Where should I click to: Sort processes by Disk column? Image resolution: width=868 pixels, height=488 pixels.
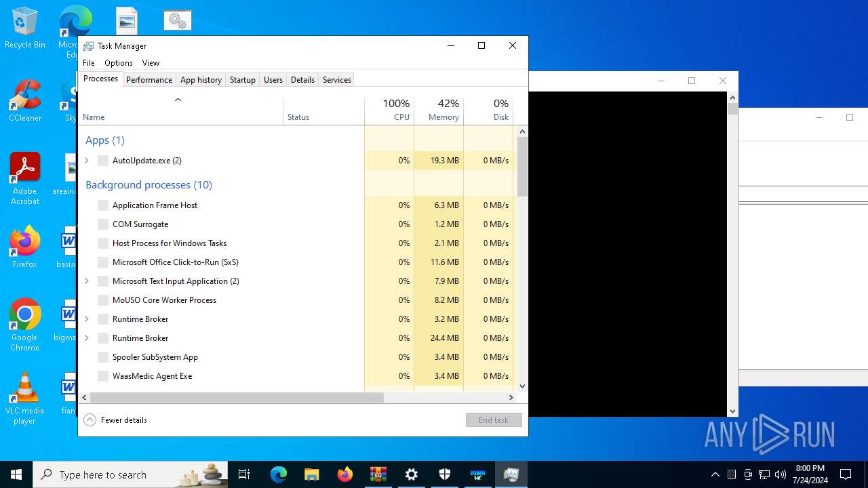click(x=488, y=110)
